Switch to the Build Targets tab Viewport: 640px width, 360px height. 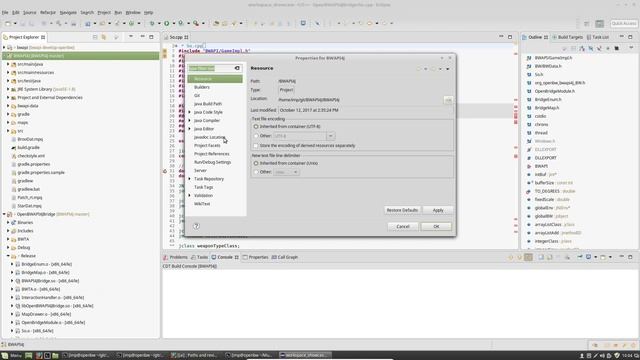(x=567, y=37)
